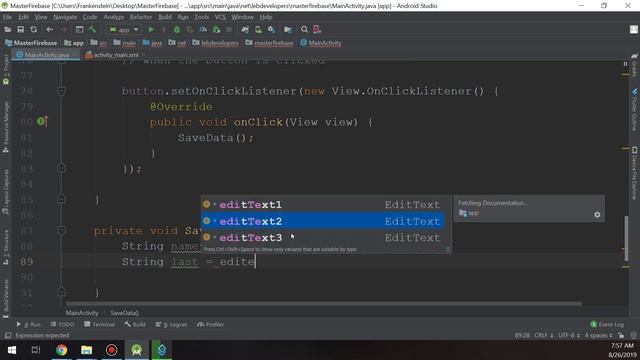Choose editText3 from autocomplete list
The image size is (640, 360).
pyautogui.click(x=322, y=238)
